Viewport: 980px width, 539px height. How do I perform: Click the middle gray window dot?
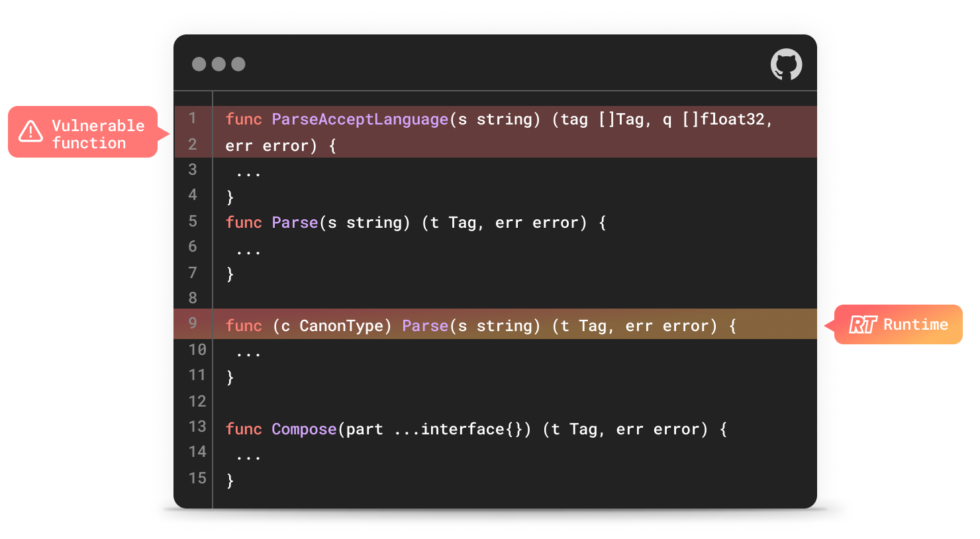pyautogui.click(x=219, y=64)
